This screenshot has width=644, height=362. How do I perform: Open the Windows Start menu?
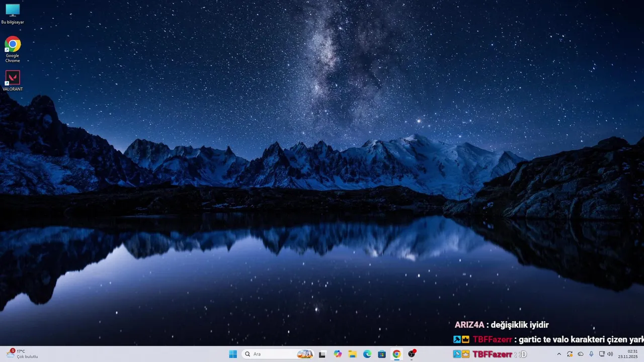(x=233, y=354)
